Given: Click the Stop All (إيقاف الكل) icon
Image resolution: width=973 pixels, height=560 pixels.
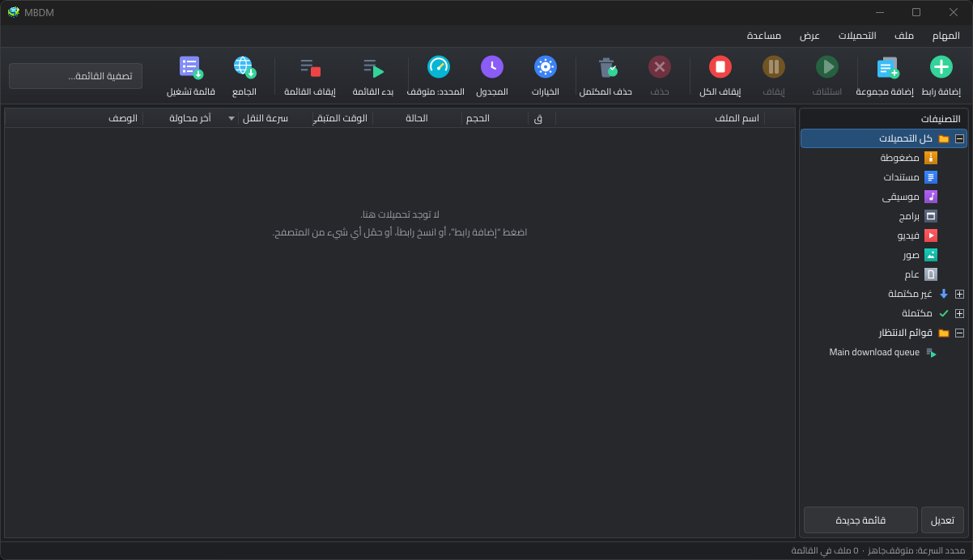Looking at the screenshot, I should (x=720, y=67).
